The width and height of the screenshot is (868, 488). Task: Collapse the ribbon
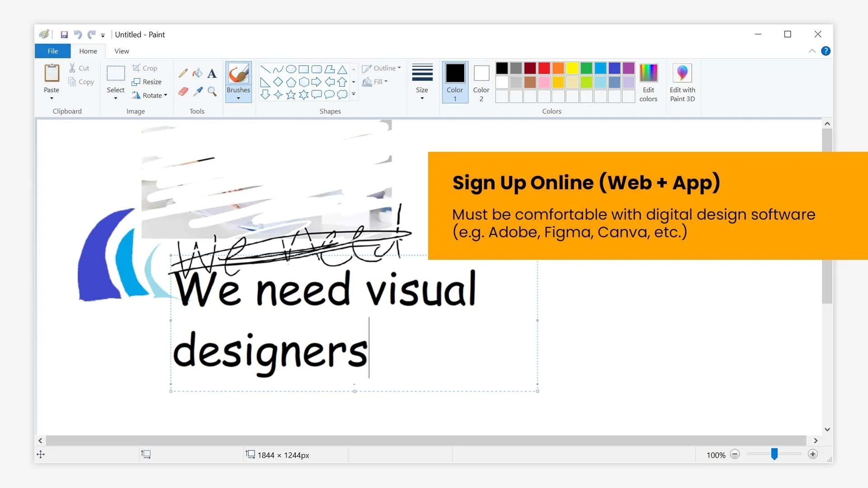point(812,51)
